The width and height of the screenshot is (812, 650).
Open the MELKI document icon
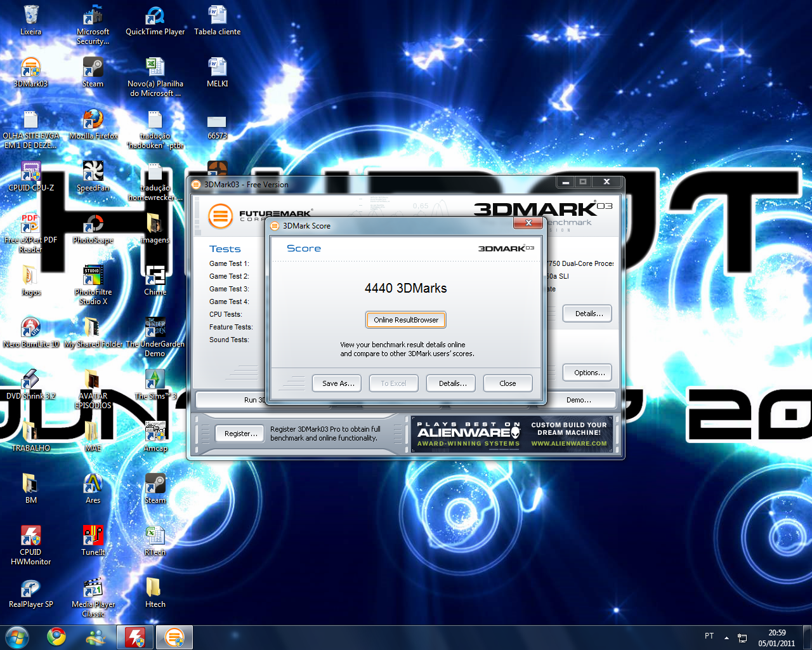(x=217, y=72)
